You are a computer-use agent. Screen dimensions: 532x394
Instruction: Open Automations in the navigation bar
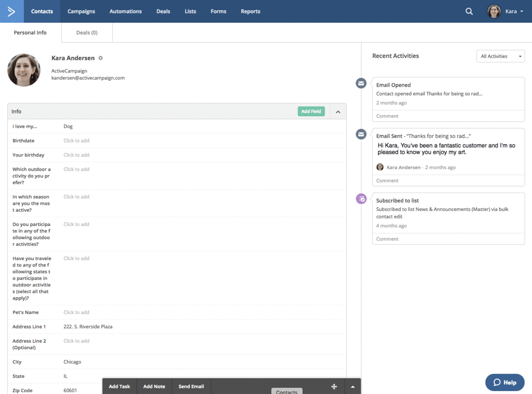point(125,11)
